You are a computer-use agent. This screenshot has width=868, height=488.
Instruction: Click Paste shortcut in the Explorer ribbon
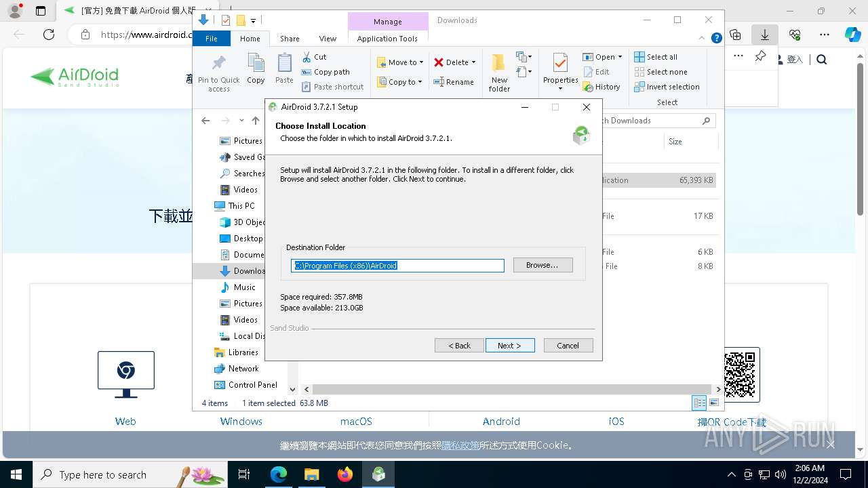[x=332, y=87]
